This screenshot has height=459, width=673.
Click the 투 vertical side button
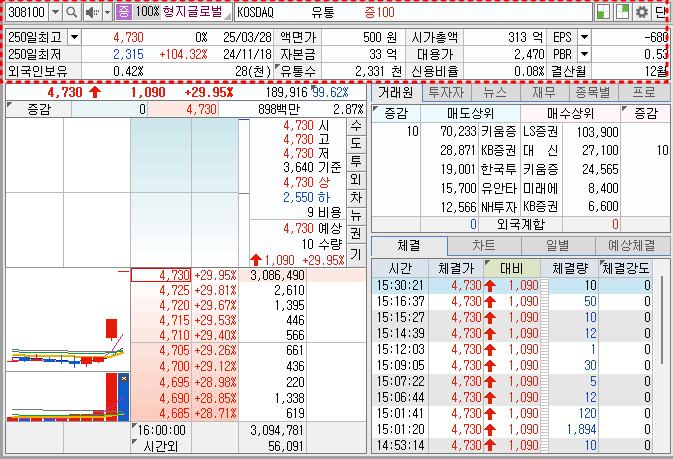pos(356,162)
